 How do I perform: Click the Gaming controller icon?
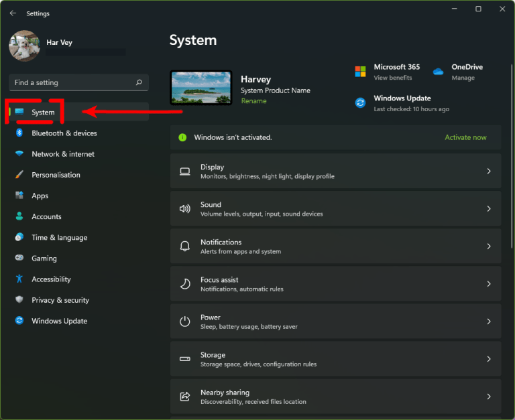[x=19, y=258]
